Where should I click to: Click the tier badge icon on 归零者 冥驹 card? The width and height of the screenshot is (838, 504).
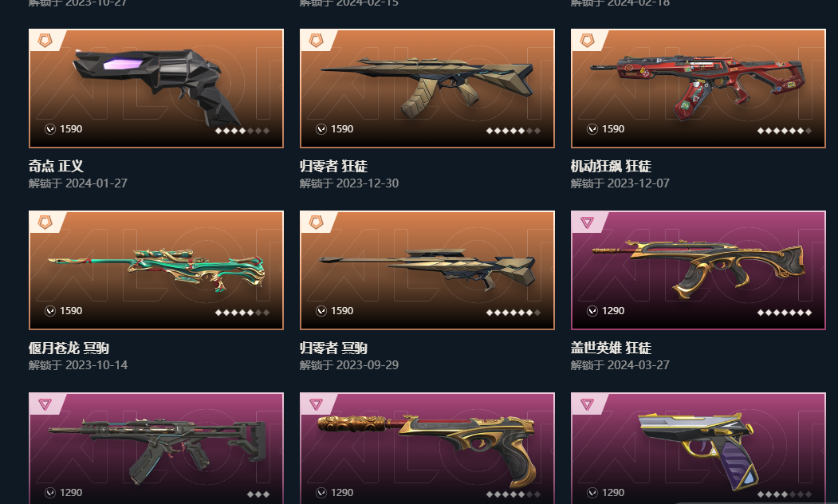317,222
